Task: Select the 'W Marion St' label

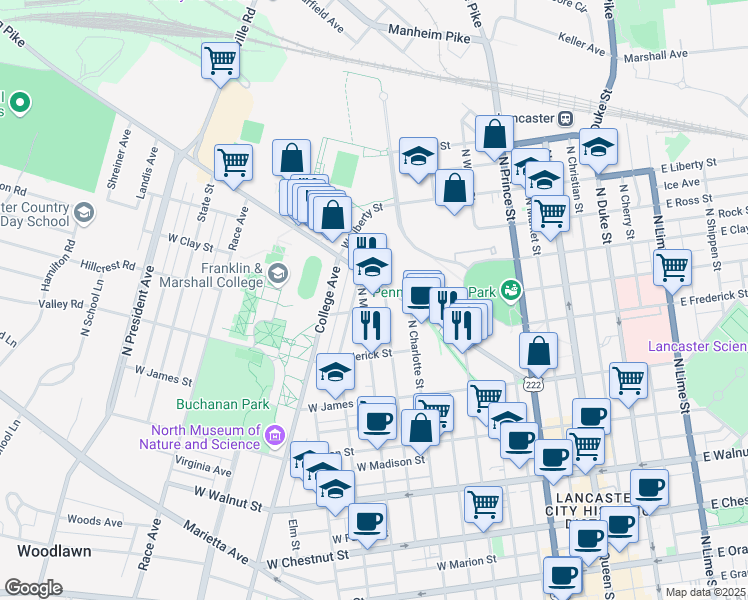Action: 467,563
